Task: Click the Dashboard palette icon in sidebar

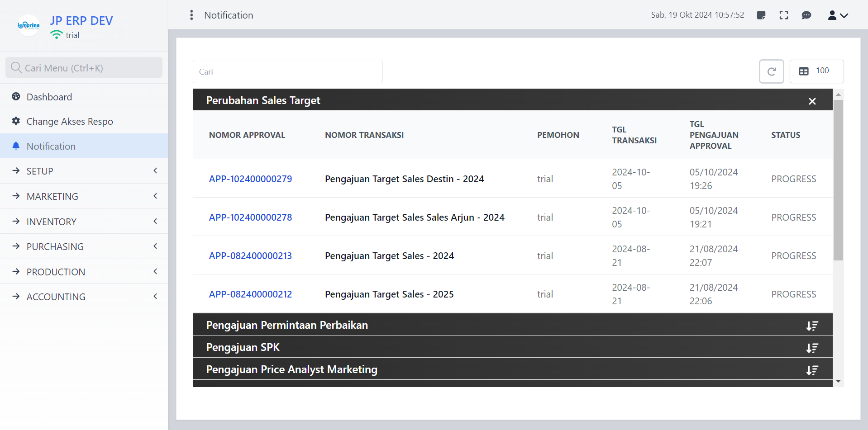Action: click(x=16, y=97)
